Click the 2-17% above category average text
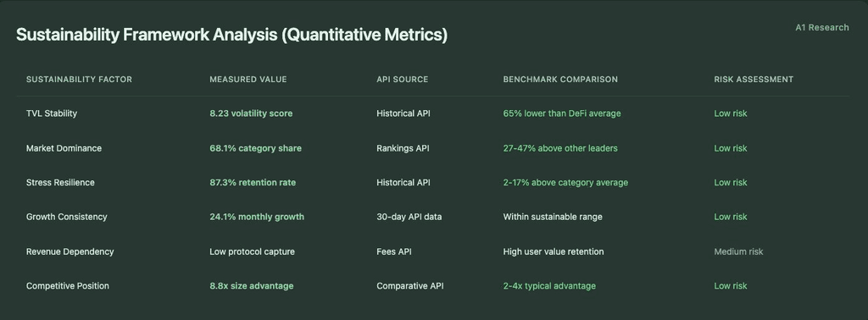The image size is (868, 320). point(565,182)
